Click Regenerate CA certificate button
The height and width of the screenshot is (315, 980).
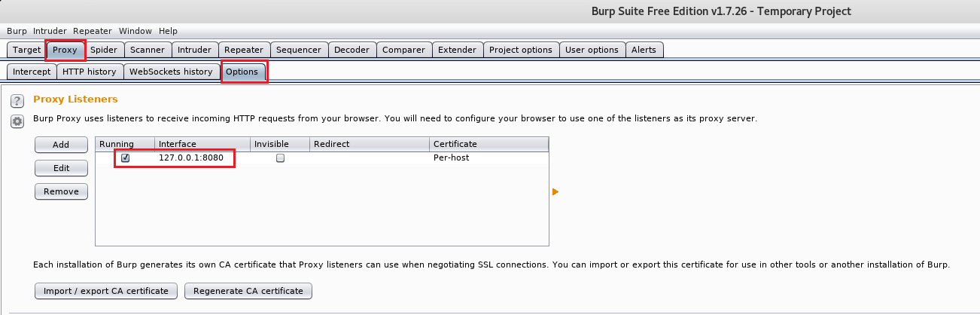tap(248, 291)
